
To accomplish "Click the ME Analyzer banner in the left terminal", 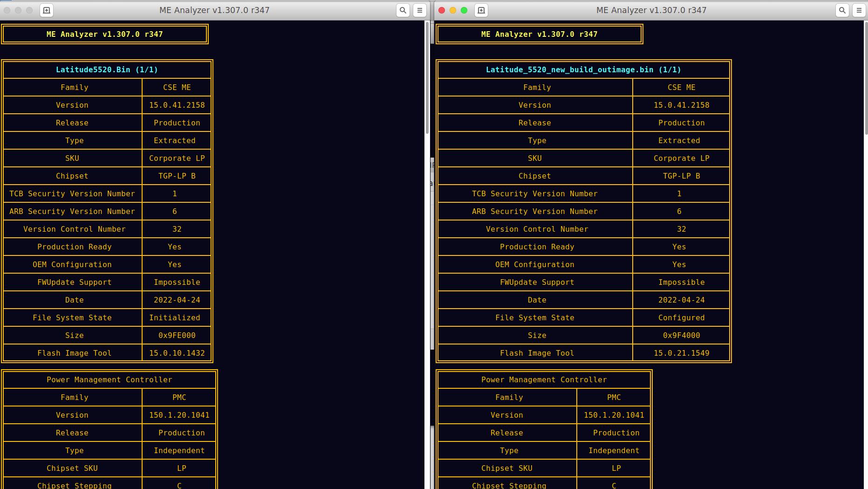I will 105,34.
